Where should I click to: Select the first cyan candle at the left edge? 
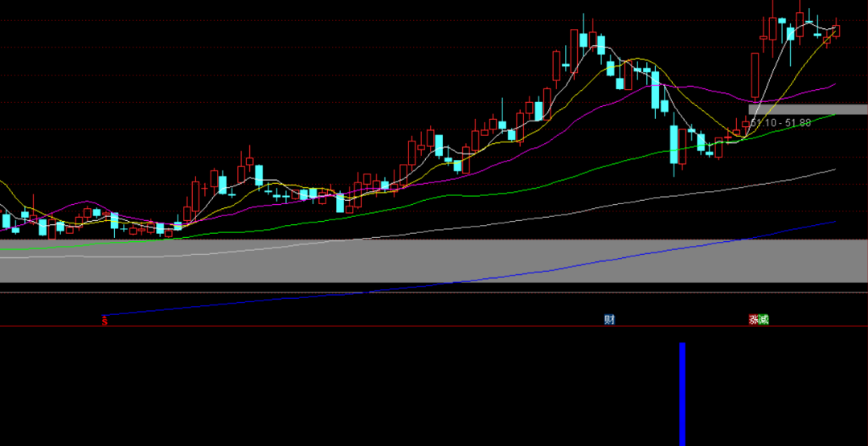6,220
